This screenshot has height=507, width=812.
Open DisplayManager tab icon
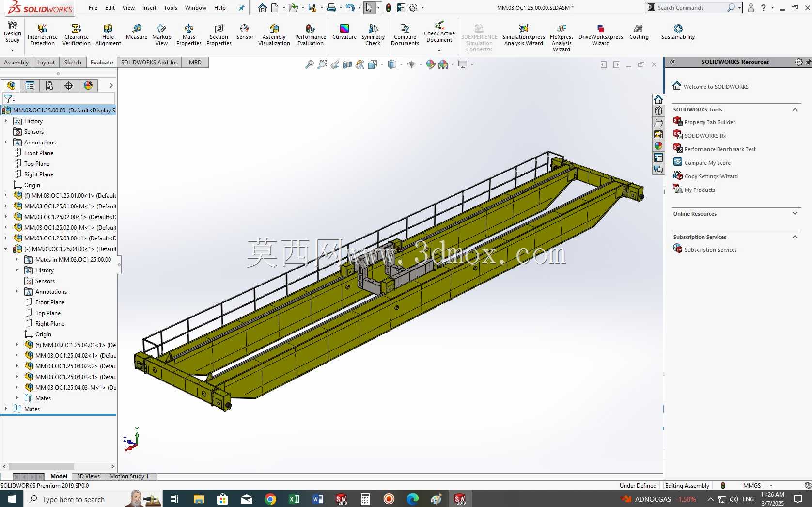88,86
